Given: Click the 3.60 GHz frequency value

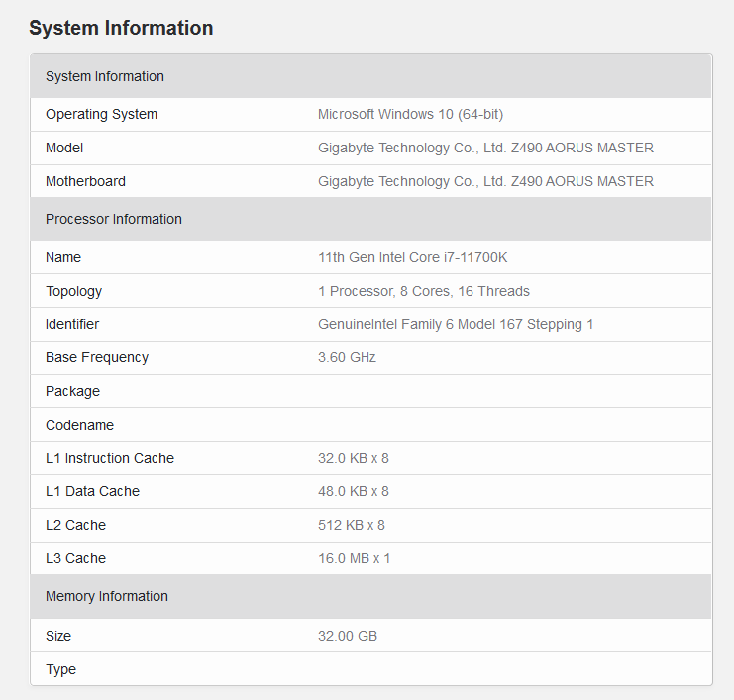Looking at the screenshot, I should [347, 357].
